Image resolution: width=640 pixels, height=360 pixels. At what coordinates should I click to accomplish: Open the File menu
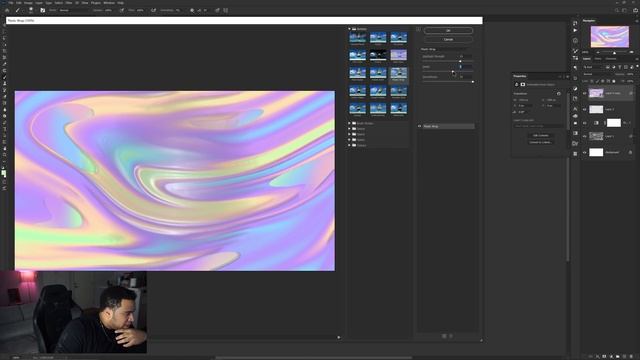pos(11,3)
